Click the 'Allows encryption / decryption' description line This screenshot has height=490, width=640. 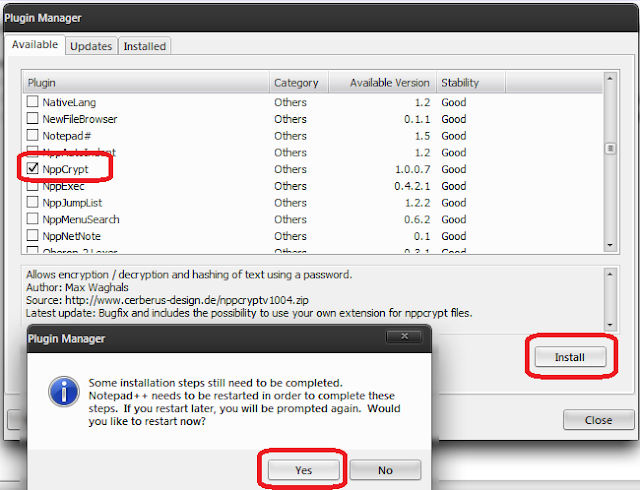[x=189, y=274]
